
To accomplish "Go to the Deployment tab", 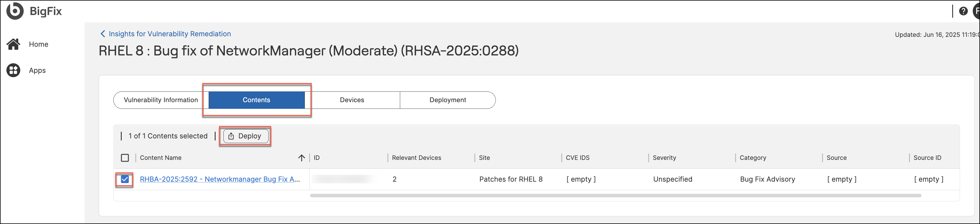I will (447, 100).
